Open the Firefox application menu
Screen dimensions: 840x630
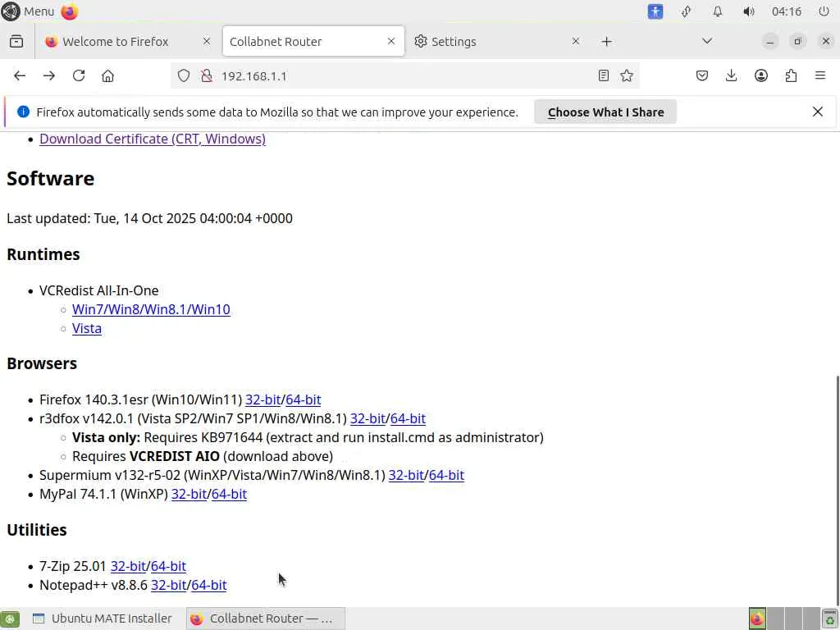pos(820,75)
